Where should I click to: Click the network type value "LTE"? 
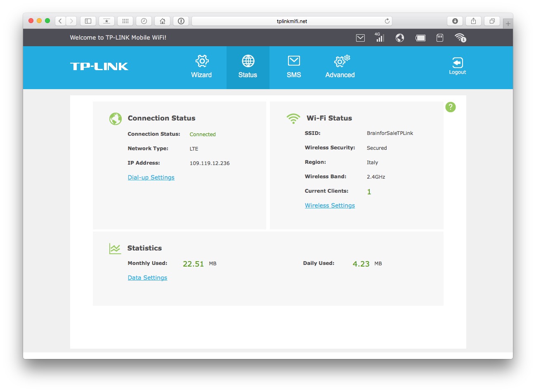[x=194, y=149]
